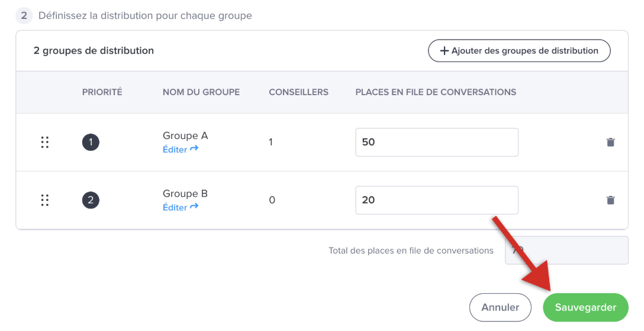Screen dimensions: 644x331
Task: Grab the drag handle for Groupe A
Action: (x=44, y=142)
